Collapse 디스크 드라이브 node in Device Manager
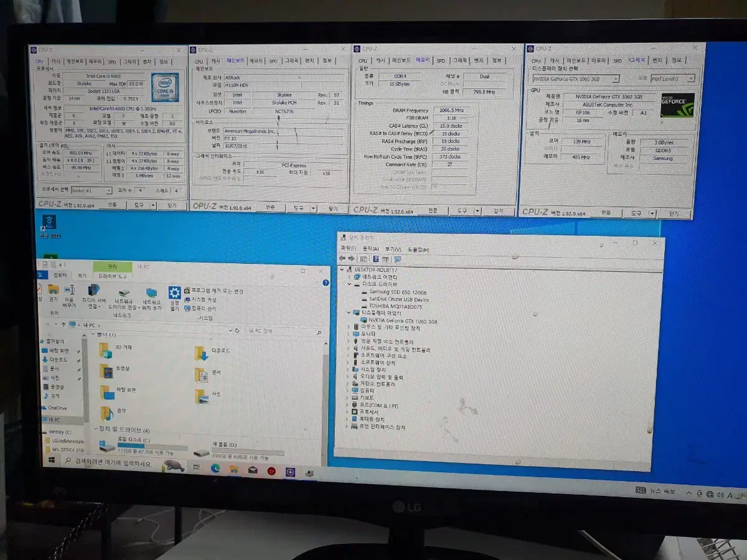Image resolution: width=747 pixels, height=560 pixels. [349, 284]
